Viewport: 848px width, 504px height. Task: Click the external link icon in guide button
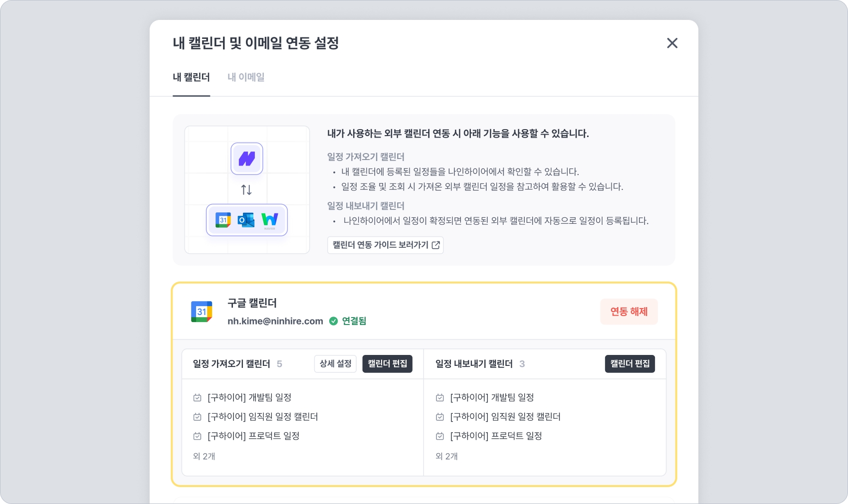pyautogui.click(x=435, y=245)
